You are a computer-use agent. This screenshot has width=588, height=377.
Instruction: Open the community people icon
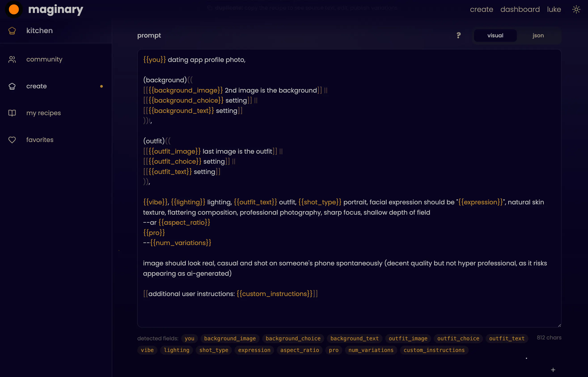click(12, 59)
